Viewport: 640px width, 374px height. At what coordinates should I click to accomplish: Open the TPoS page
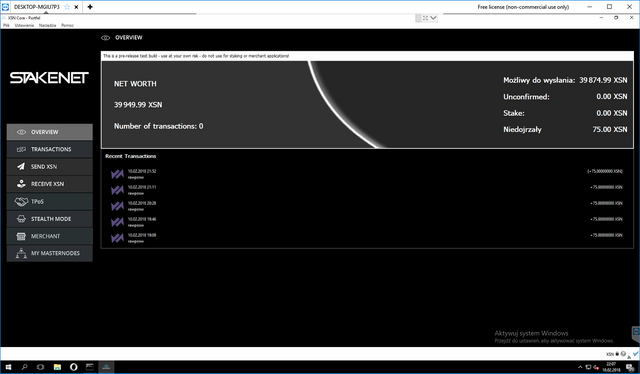point(49,201)
